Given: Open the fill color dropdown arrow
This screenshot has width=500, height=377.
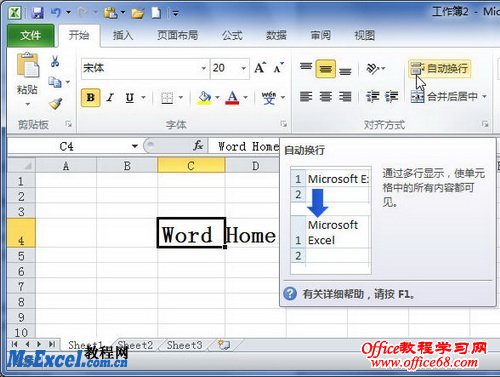Looking at the screenshot, I should coord(217,98).
